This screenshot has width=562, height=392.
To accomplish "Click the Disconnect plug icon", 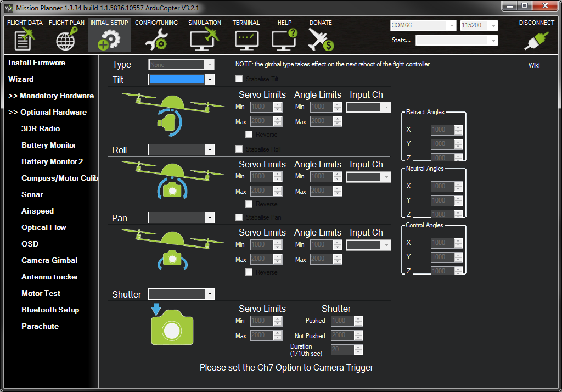I will [x=536, y=40].
